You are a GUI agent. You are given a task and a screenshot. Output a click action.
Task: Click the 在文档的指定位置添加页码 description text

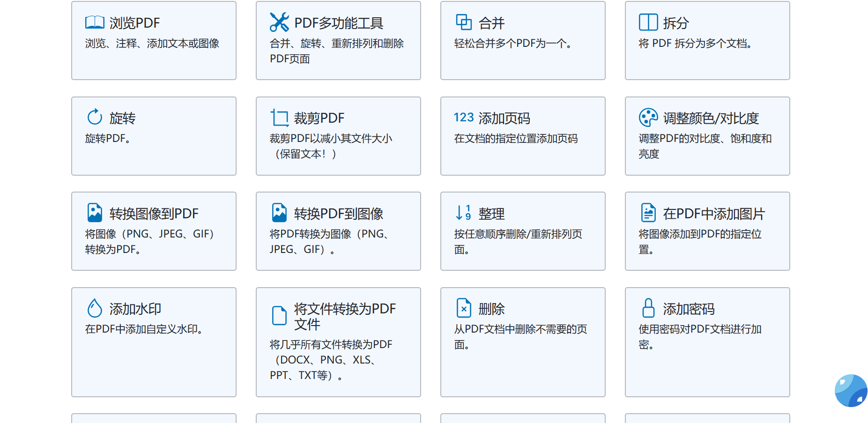point(516,139)
